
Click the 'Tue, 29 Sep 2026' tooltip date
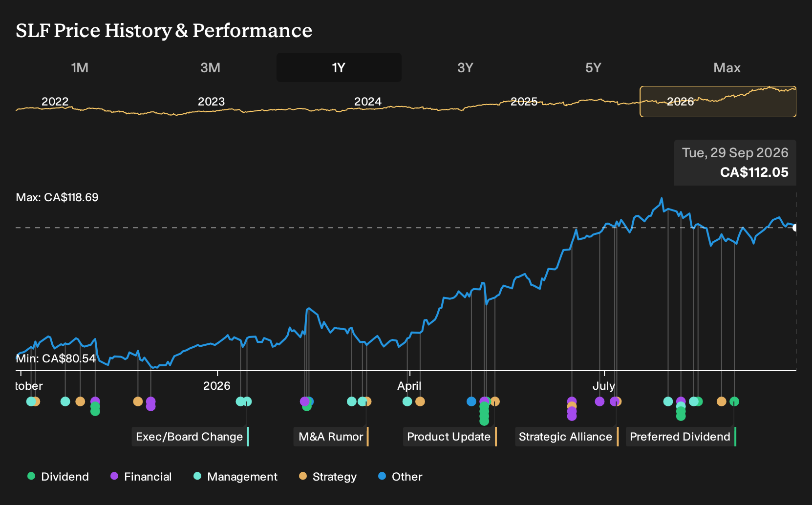735,153
